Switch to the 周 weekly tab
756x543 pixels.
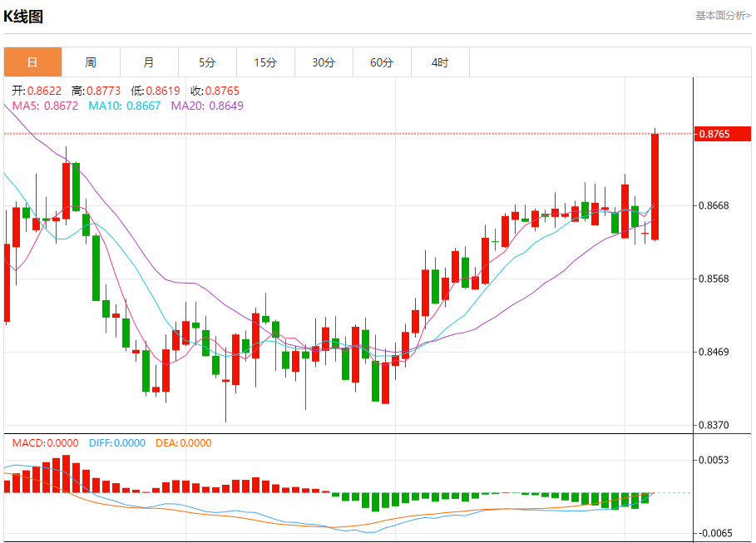(x=91, y=62)
